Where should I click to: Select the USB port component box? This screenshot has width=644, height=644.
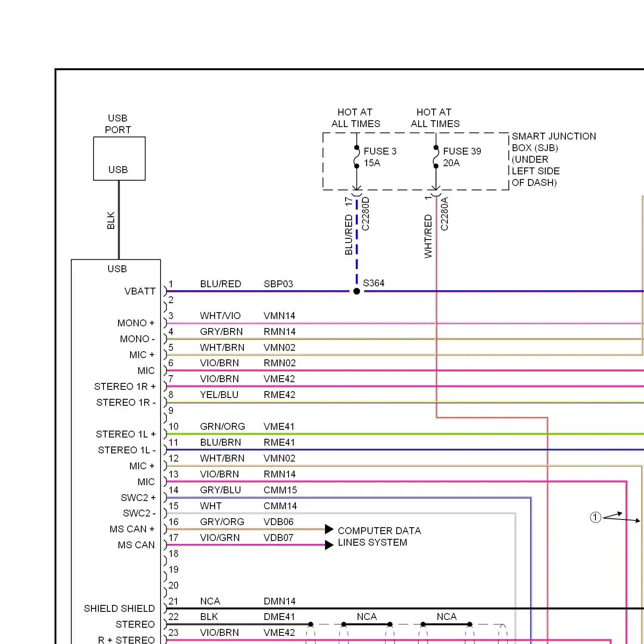click(x=119, y=158)
